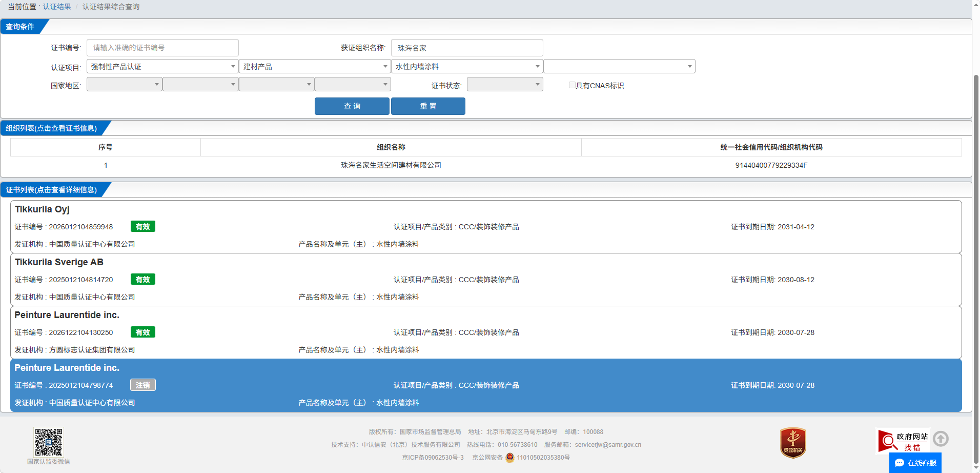The width and height of the screenshot is (980, 473).
Task: Open the second 国家地区 dropdown
Action: tap(200, 84)
